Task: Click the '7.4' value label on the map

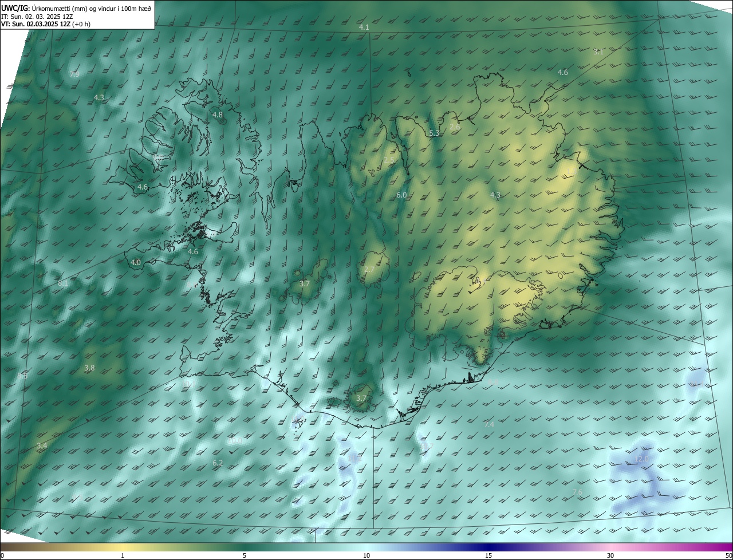Action: pos(489,424)
